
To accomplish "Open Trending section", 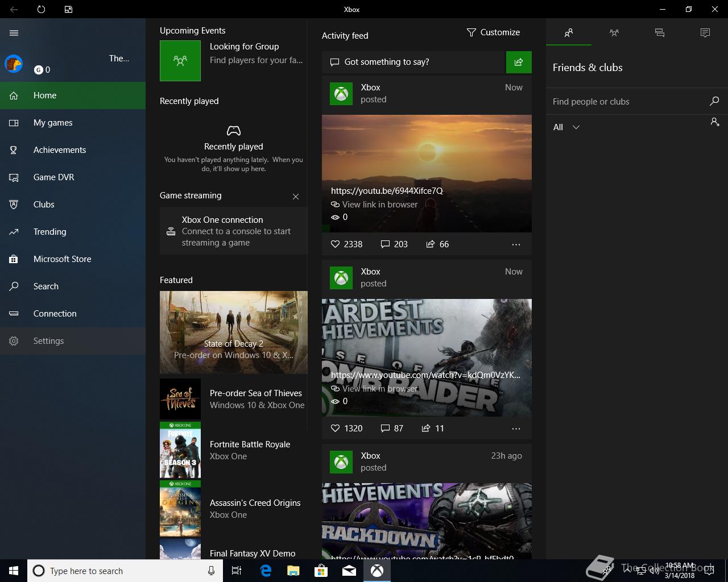I will pyautogui.click(x=73, y=232).
